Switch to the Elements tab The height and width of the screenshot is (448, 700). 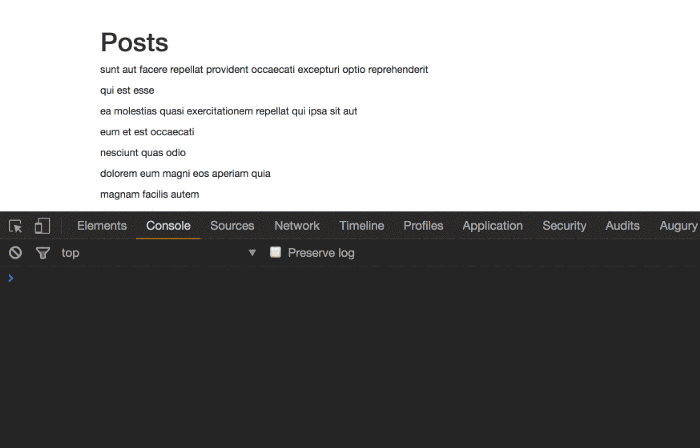(x=102, y=226)
